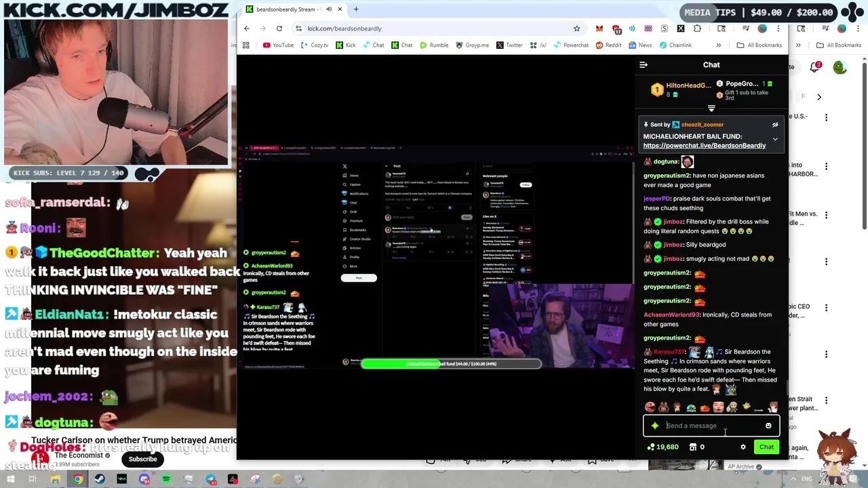Viewport: 868px width, 488px height.
Task: Close the beardsonbeardly Stream tab
Action: click(x=339, y=9)
